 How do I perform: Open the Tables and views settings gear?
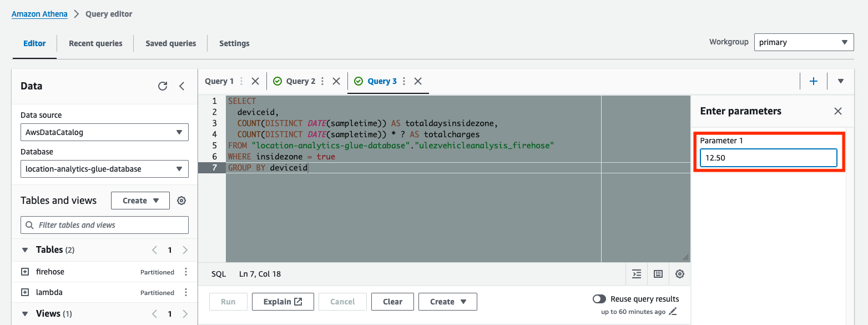pyautogui.click(x=181, y=200)
